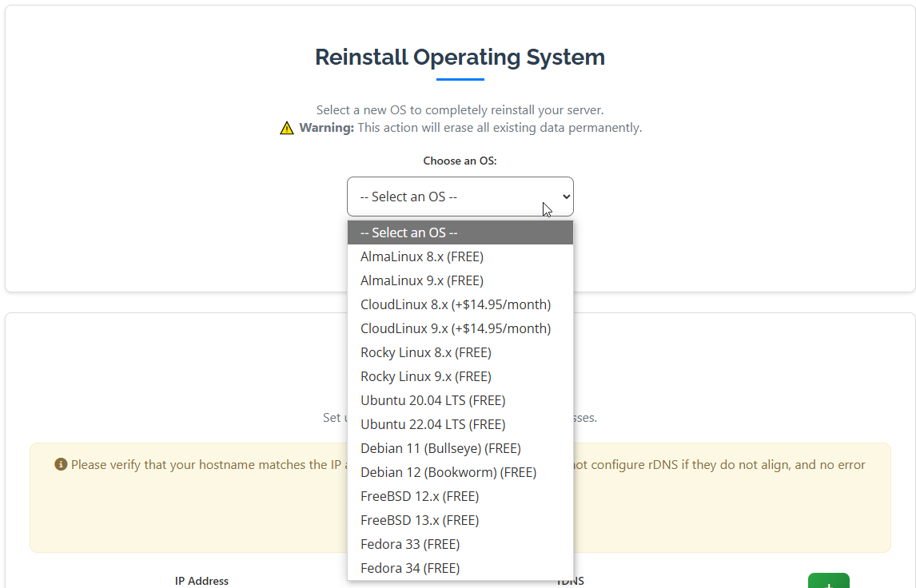Choose AlmaLinux 8.x (FREE)
Image resolution: width=916 pixels, height=588 pixels.
(460, 256)
